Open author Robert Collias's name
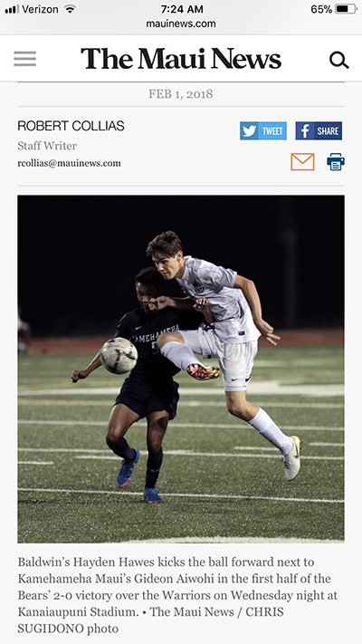 tap(71, 126)
